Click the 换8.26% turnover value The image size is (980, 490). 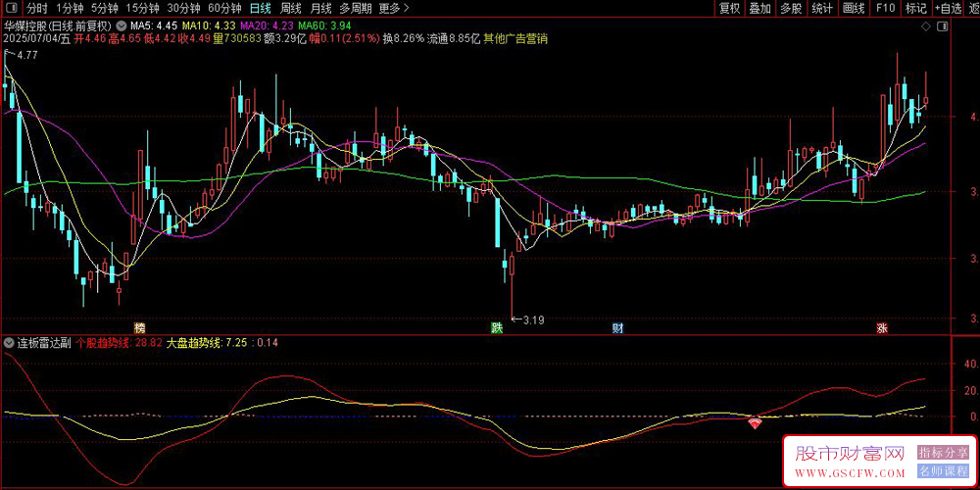tap(403, 39)
